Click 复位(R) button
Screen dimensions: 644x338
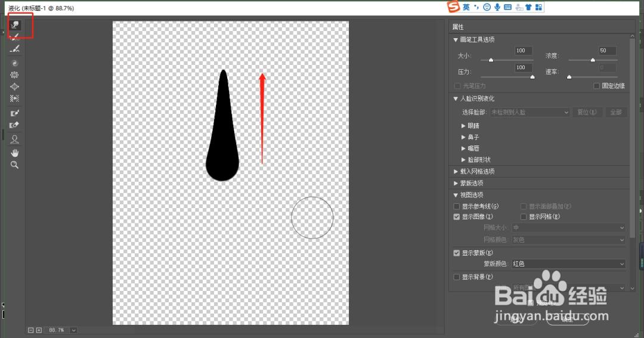587,112
